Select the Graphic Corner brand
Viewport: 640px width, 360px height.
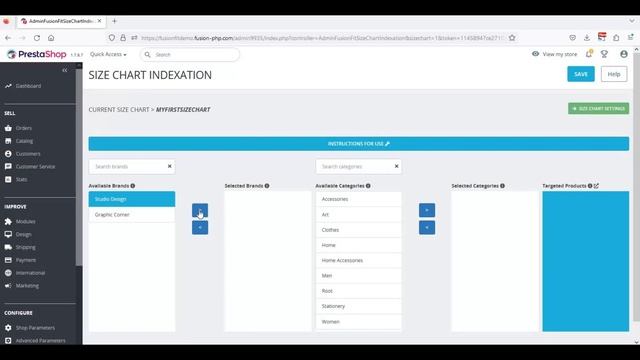point(132,215)
